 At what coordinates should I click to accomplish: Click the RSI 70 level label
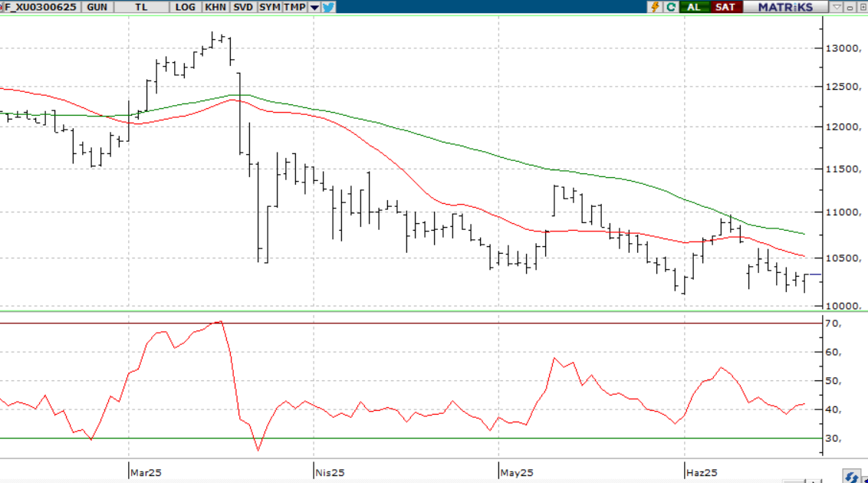[x=833, y=323]
